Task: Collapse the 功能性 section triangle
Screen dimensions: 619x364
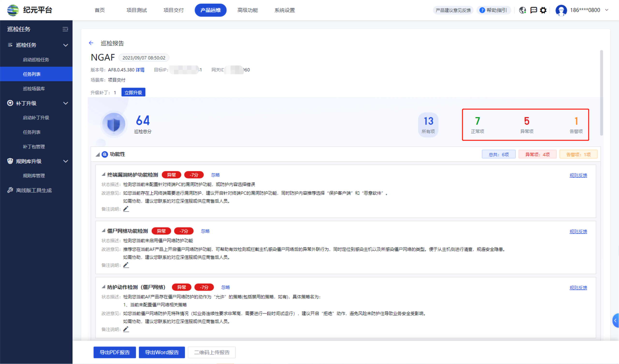Action: (x=98, y=154)
